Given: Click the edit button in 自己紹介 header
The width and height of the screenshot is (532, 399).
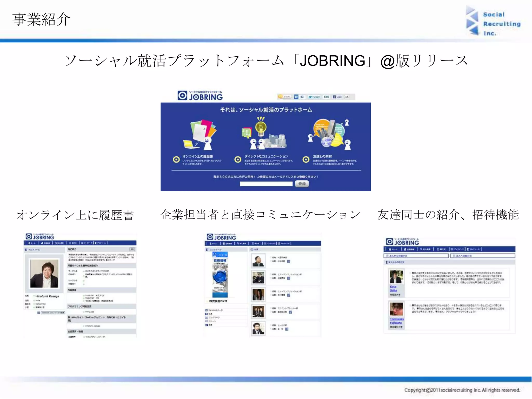Looking at the screenshot, I should (132, 249).
